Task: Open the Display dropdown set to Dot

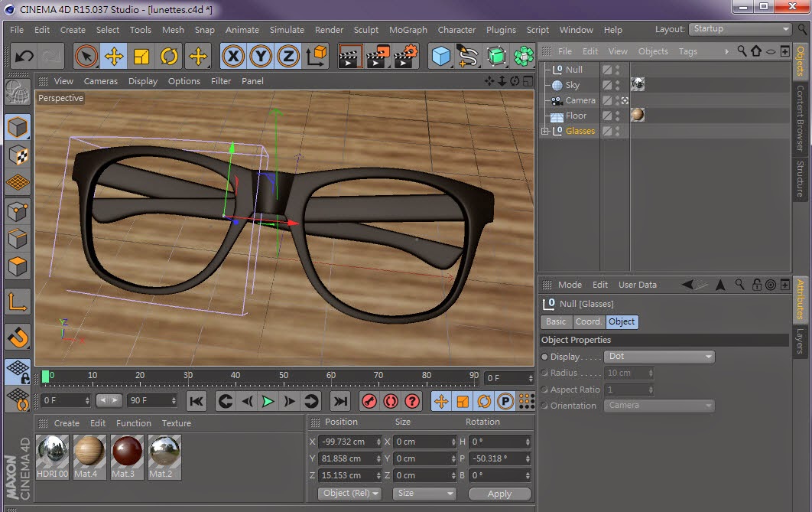Action: pos(659,357)
